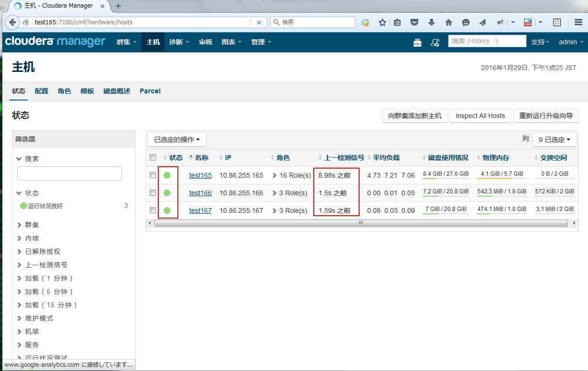Expand the 内核 filter section
Viewport: 588px width, 371px height.
coord(29,238)
